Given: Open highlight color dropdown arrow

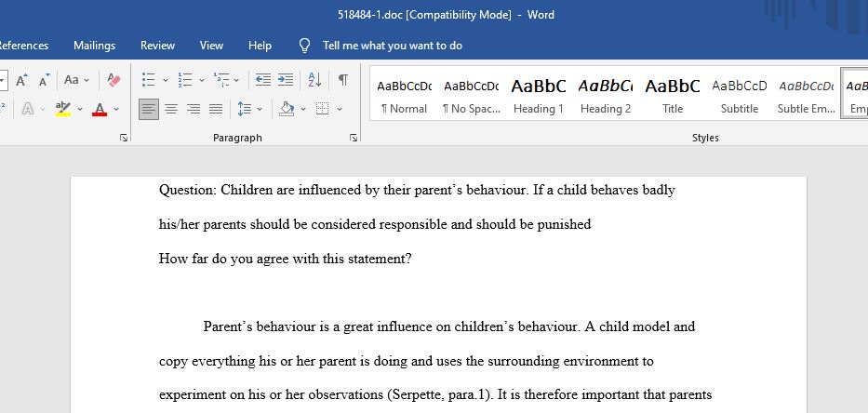Looking at the screenshot, I should [x=80, y=109].
